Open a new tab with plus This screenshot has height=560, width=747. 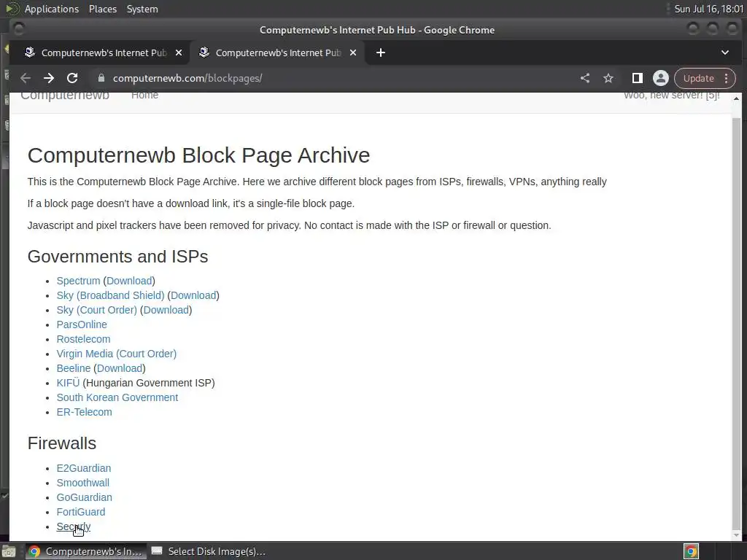(381, 52)
